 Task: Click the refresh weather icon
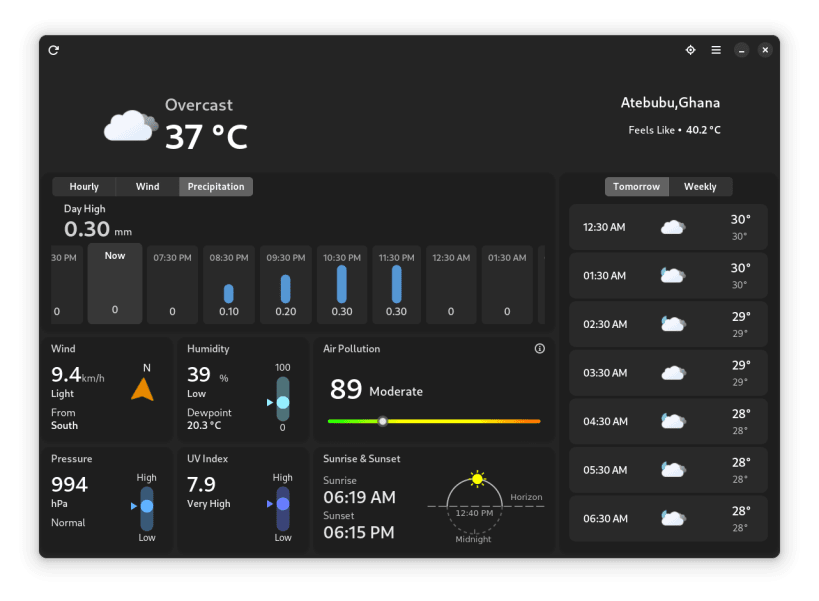(x=54, y=50)
